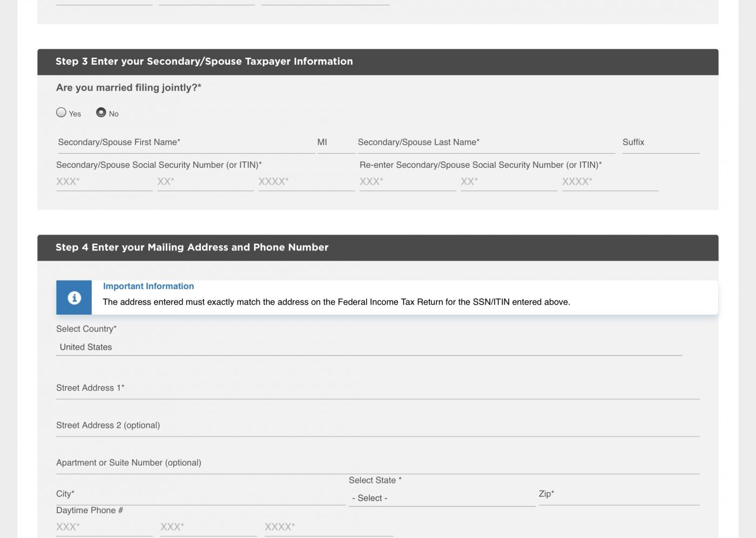This screenshot has width=756, height=538.
Task: Click the re-enter spouse SSN first field
Action: 407,182
